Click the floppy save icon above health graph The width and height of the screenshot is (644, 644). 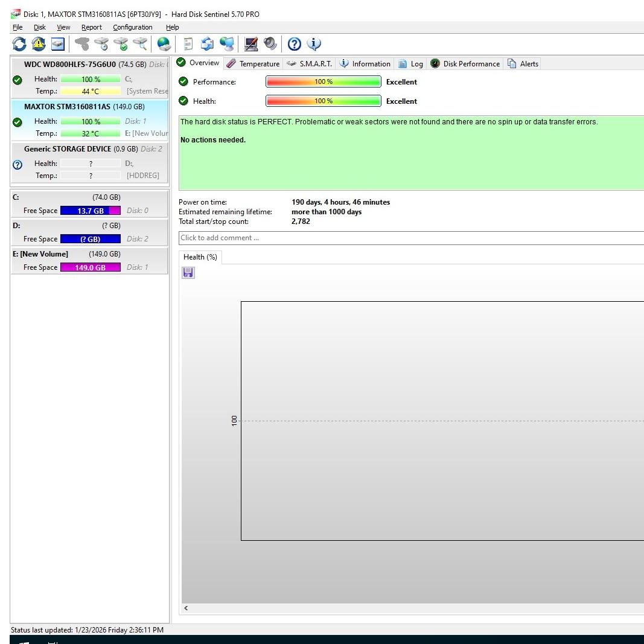pyautogui.click(x=188, y=273)
